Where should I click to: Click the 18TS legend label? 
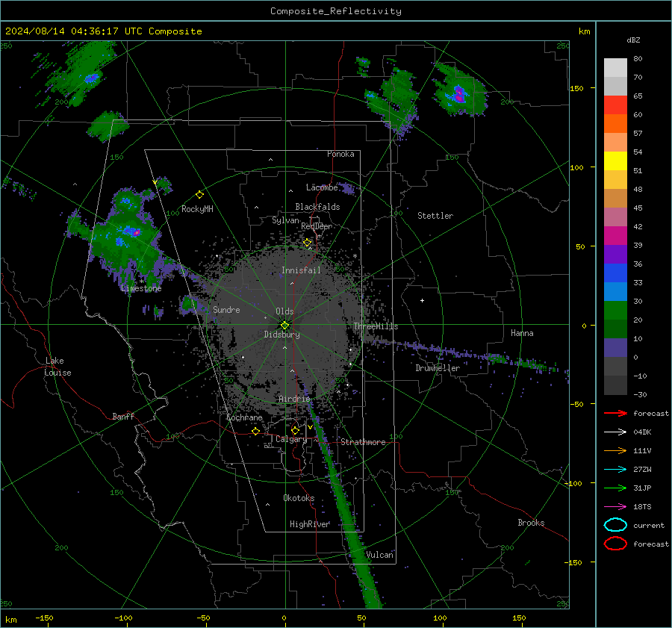click(642, 507)
